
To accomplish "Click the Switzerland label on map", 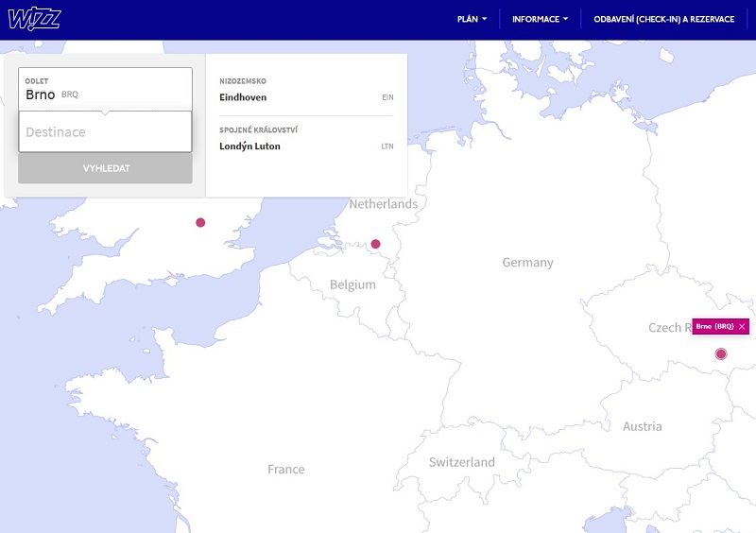I will pos(462,462).
